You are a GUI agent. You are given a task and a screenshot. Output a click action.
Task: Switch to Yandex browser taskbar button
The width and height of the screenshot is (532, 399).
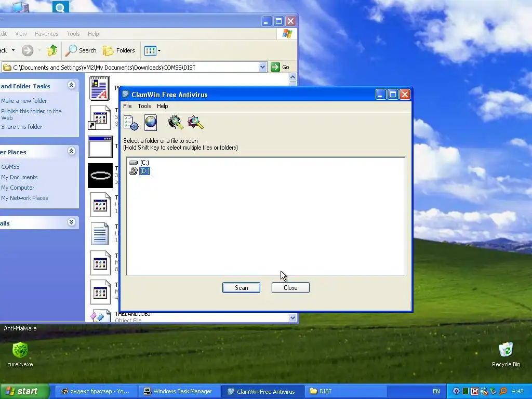point(96,391)
